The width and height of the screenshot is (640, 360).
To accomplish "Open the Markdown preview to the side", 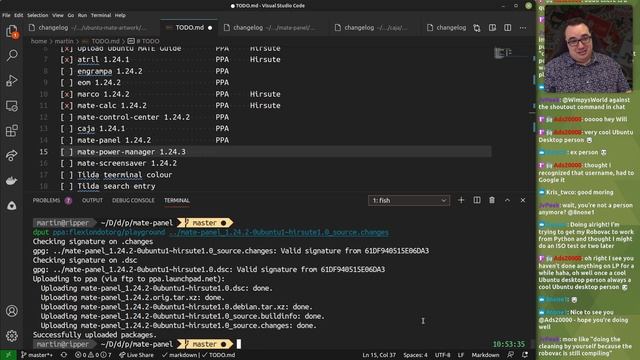I will (x=492, y=28).
